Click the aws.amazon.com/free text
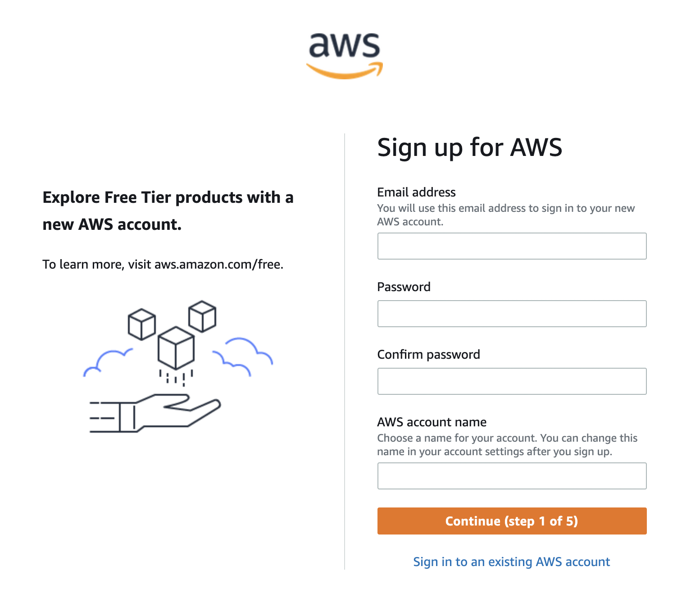The width and height of the screenshot is (700, 594). (x=218, y=265)
